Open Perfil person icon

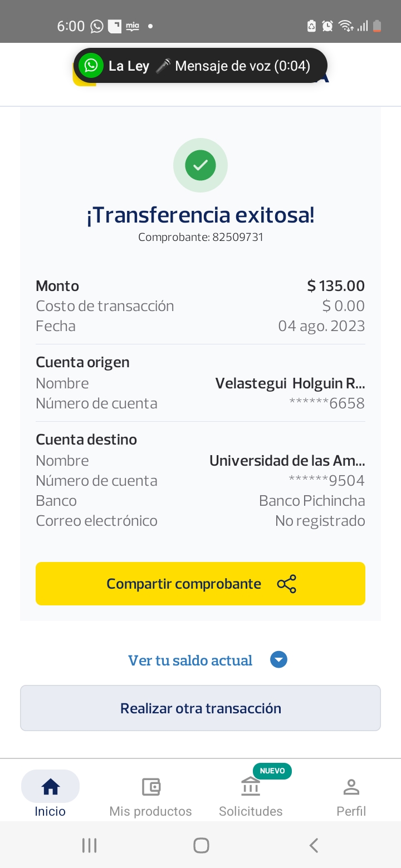(x=351, y=787)
